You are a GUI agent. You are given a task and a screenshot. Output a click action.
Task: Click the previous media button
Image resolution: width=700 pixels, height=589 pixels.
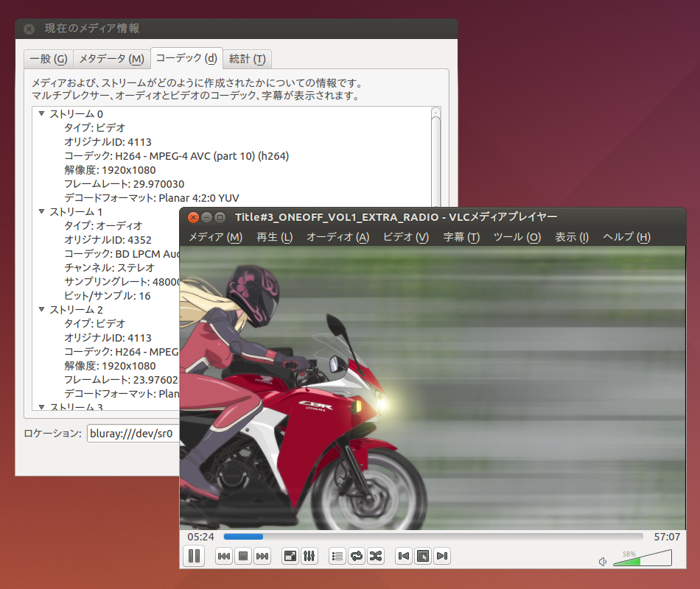click(x=224, y=557)
